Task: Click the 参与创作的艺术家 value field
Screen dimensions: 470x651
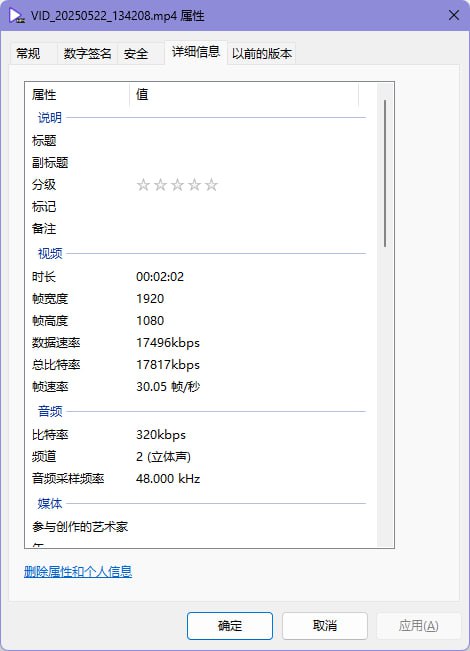Action: 249,527
